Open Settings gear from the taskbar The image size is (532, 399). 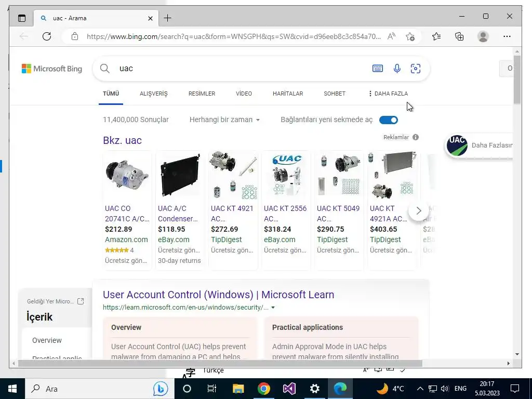(x=315, y=389)
